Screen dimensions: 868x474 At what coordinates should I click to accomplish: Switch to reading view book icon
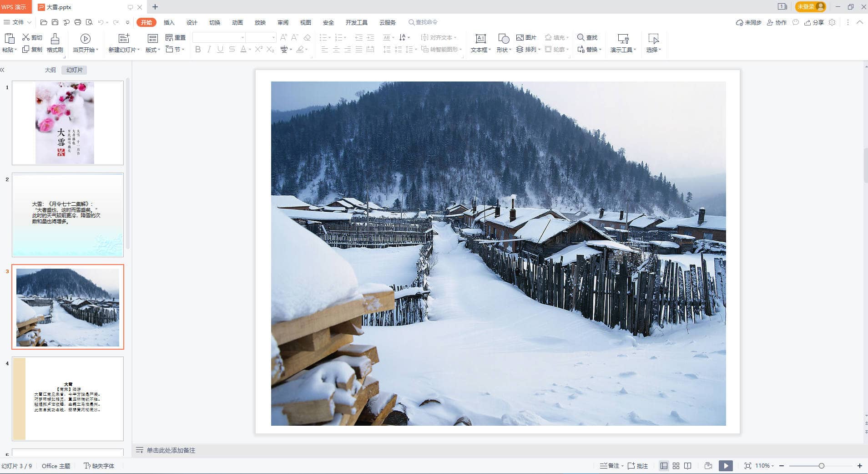tap(688, 466)
